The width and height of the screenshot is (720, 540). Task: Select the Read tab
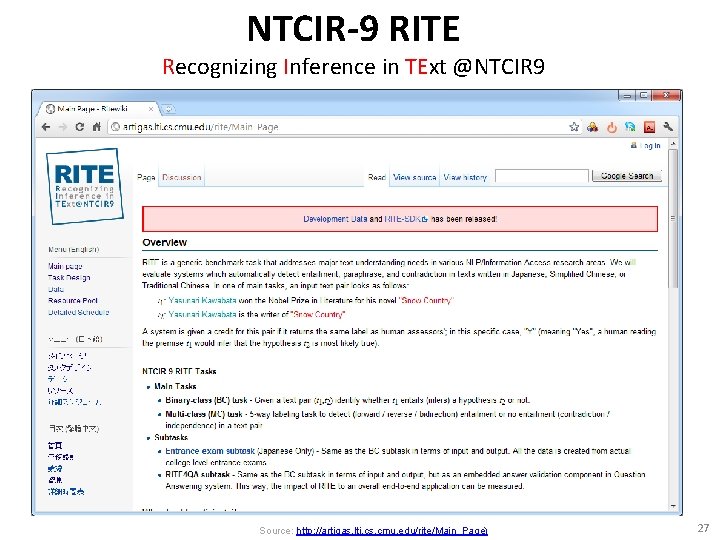377,177
